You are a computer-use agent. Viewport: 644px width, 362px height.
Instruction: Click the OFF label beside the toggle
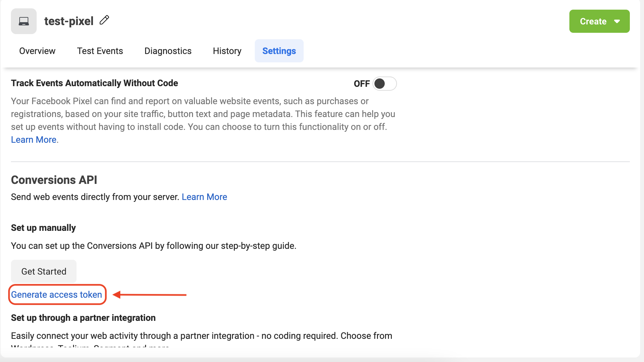point(362,84)
